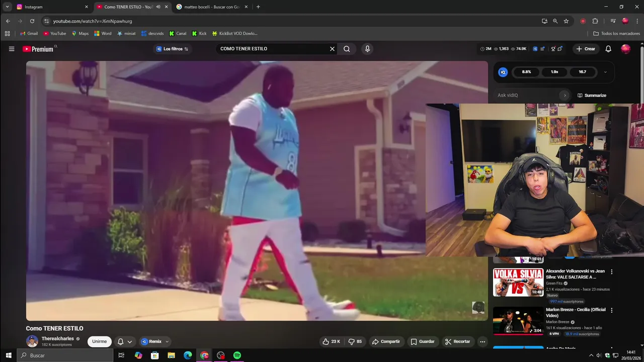Join channel with Unirme button
Image resolution: width=644 pixels, height=362 pixels.
pos(100,341)
